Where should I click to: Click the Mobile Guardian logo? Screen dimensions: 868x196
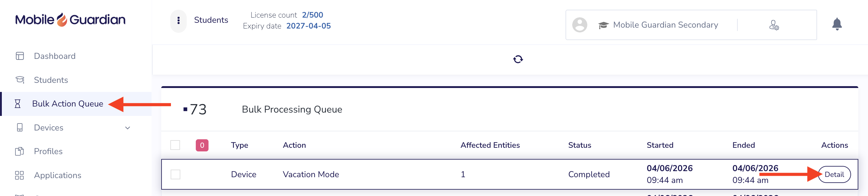(x=70, y=20)
